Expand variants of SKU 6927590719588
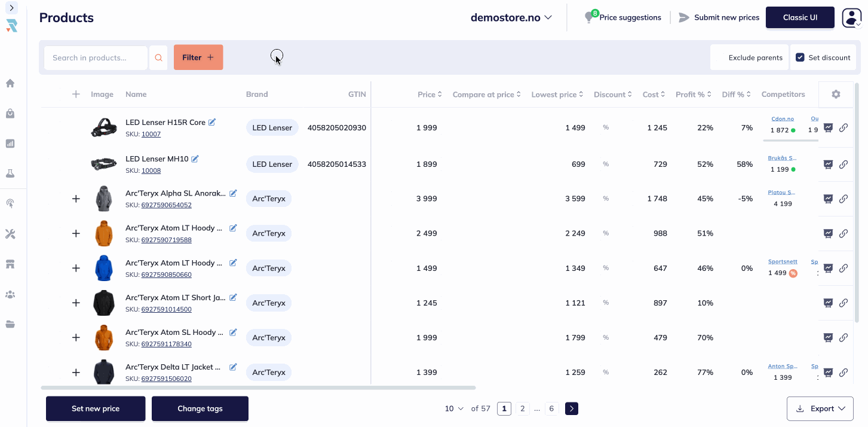This screenshot has height=427, width=868. [76, 233]
